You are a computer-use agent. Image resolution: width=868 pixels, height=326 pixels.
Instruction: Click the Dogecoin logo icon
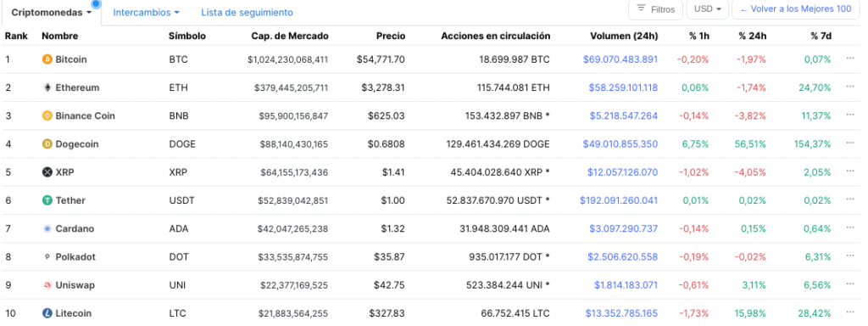click(x=47, y=144)
